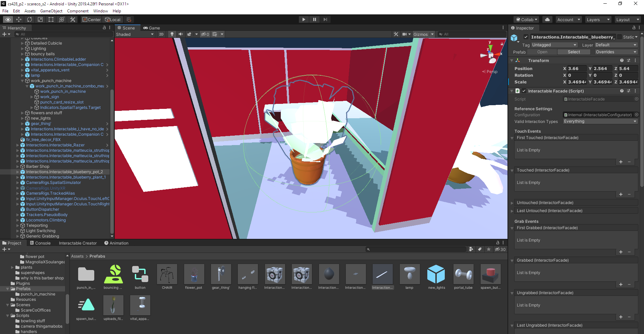Expand work_sign in Hierarchy
The height and width of the screenshot is (334, 644).
32,97
